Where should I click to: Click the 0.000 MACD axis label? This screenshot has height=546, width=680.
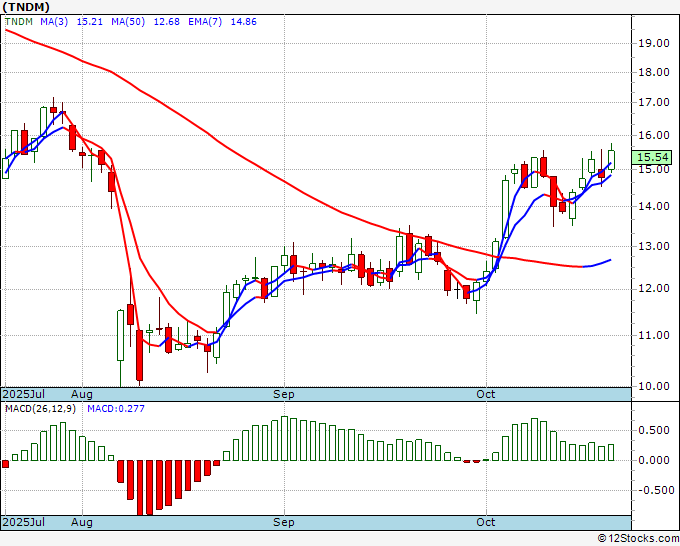coord(654,461)
